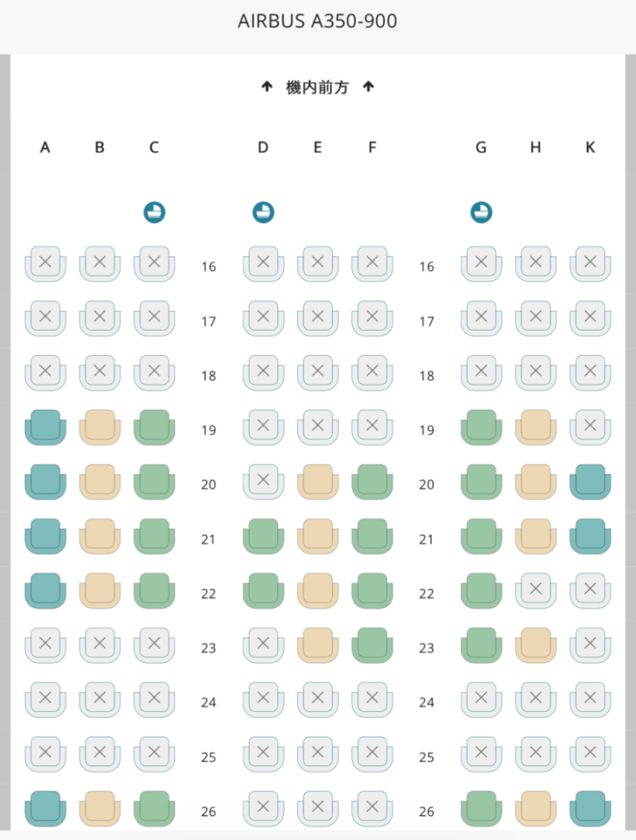The width and height of the screenshot is (636, 840).
Task: Choose middle seat 20B
Action: click(99, 482)
